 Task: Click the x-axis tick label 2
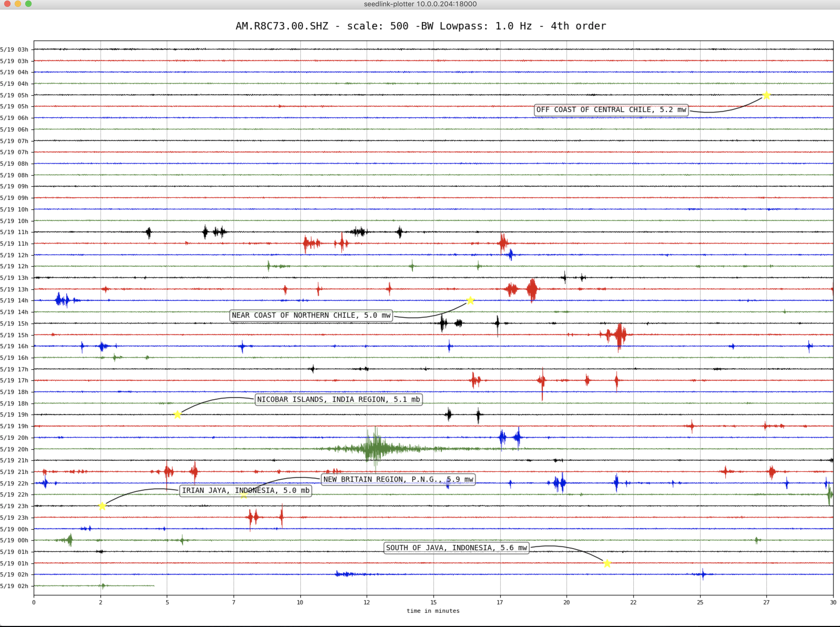tap(100, 602)
